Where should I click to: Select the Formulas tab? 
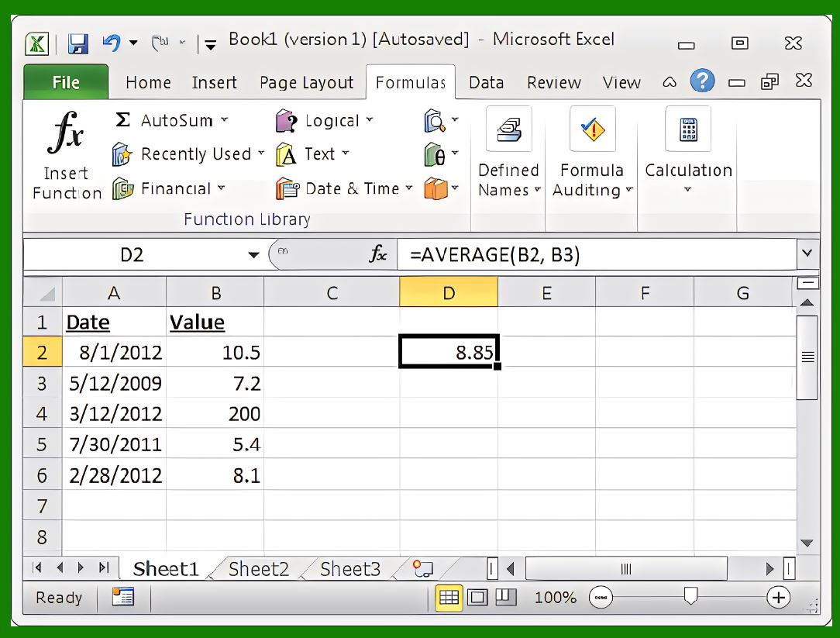click(x=411, y=83)
